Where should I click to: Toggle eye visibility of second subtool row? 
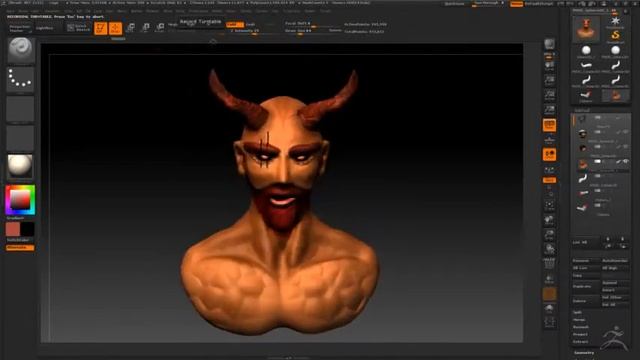pos(625,132)
